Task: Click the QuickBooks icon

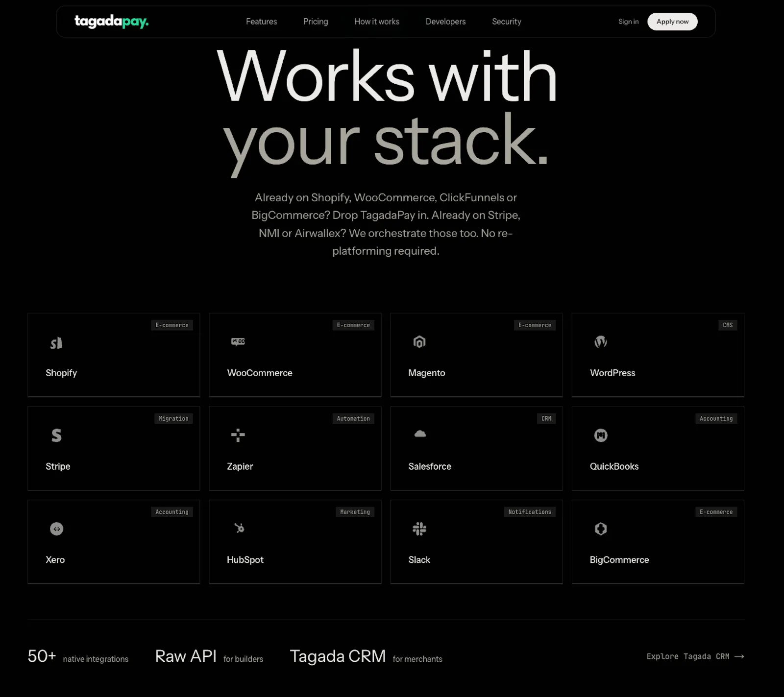Action: pos(601,435)
